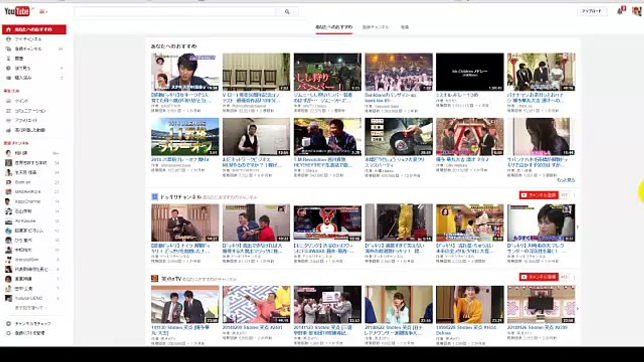This screenshot has height=362, width=644.
Task: Open the notifications bell icon
Action: [x=620, y=11]
